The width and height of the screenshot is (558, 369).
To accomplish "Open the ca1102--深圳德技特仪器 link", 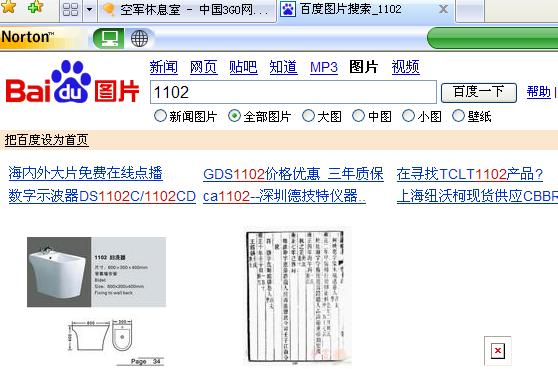I will tap(284, 196).
